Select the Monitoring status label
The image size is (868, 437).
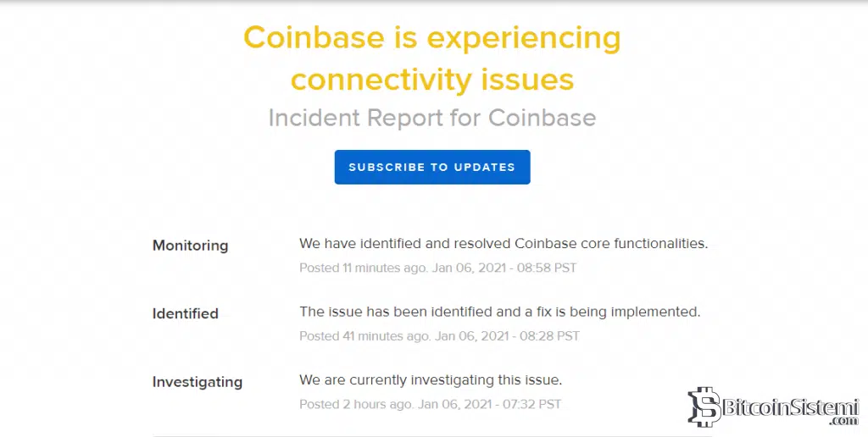tap(190, 246)
